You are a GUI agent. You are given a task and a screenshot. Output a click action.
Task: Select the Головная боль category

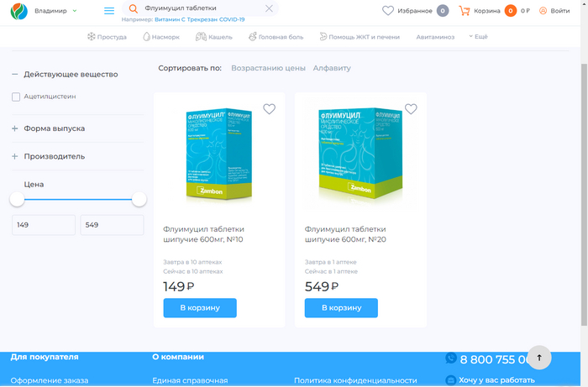tap(276, 37)
